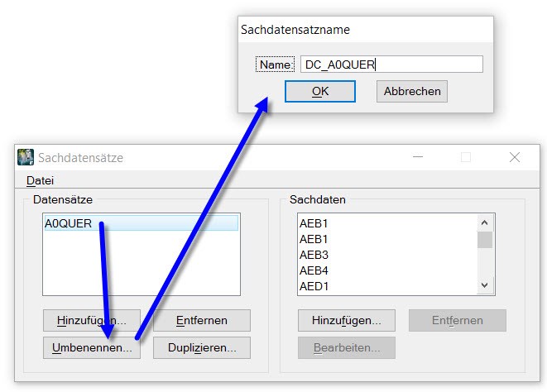Click Hinzufügen under Sachdaten
This screenshot has width=547, height=392.
[x=347, y=320]
